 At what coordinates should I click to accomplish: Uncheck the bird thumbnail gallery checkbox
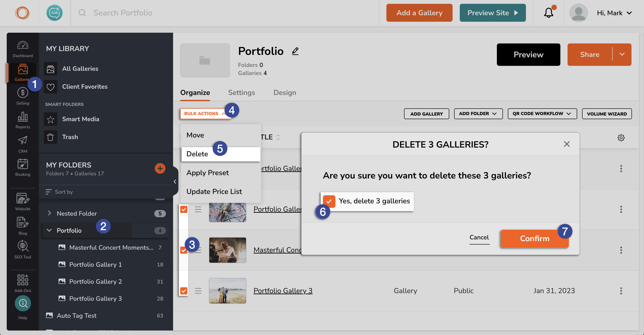tap(184, 209)
